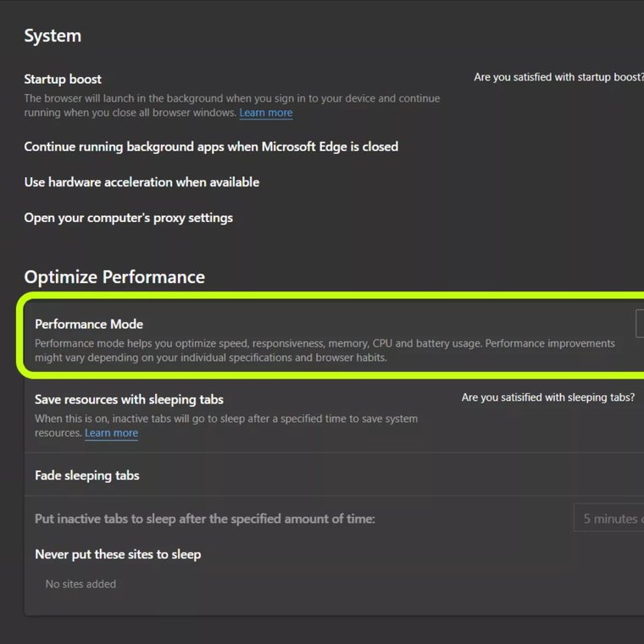Click Are you satisfied with startup boost prompt

tap(558, 77)
